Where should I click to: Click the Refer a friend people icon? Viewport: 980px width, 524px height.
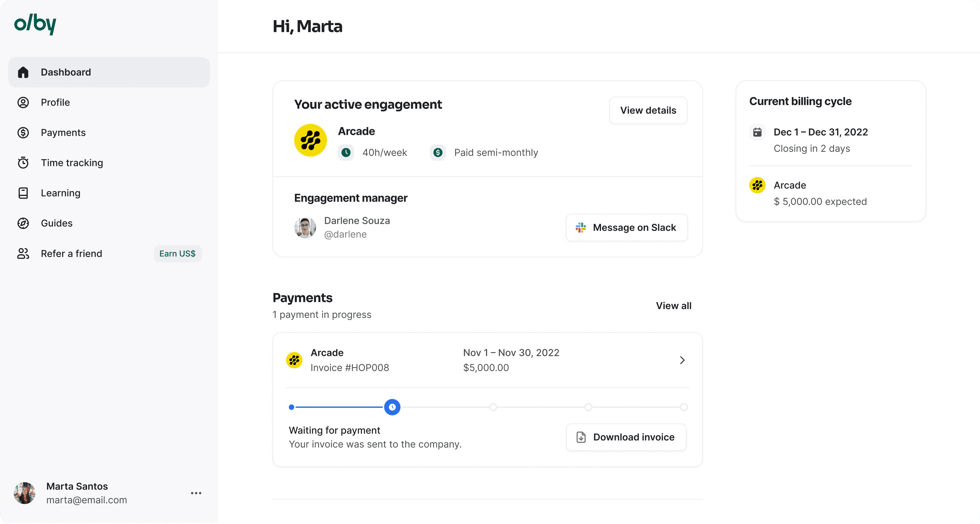pyautogui.click(x=23, y=254)
